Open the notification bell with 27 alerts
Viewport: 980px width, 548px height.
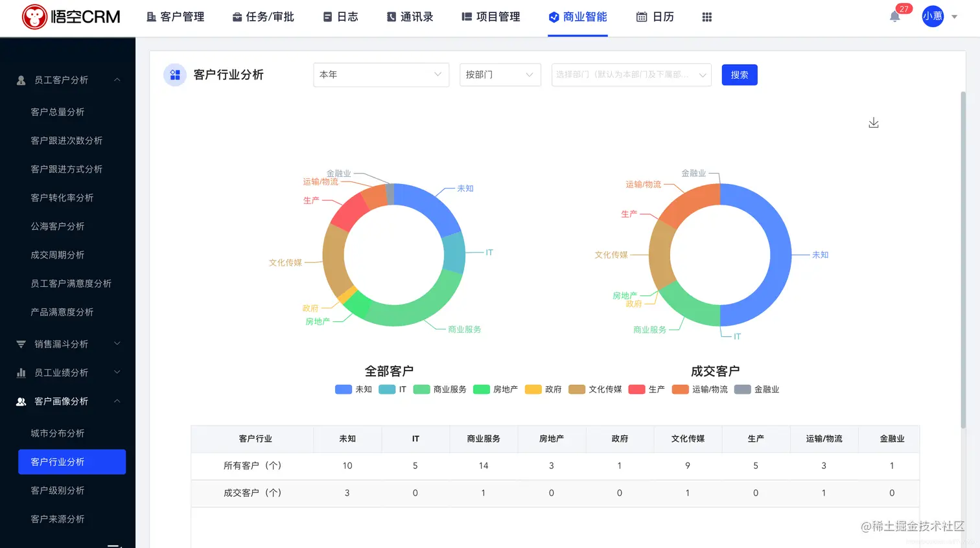tap(894, 17)
